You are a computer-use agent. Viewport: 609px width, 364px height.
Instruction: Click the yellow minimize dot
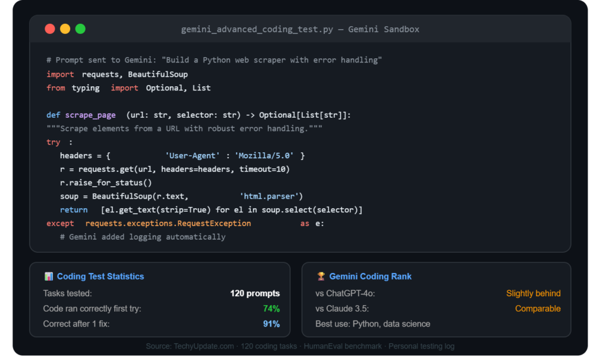[65, 29]
